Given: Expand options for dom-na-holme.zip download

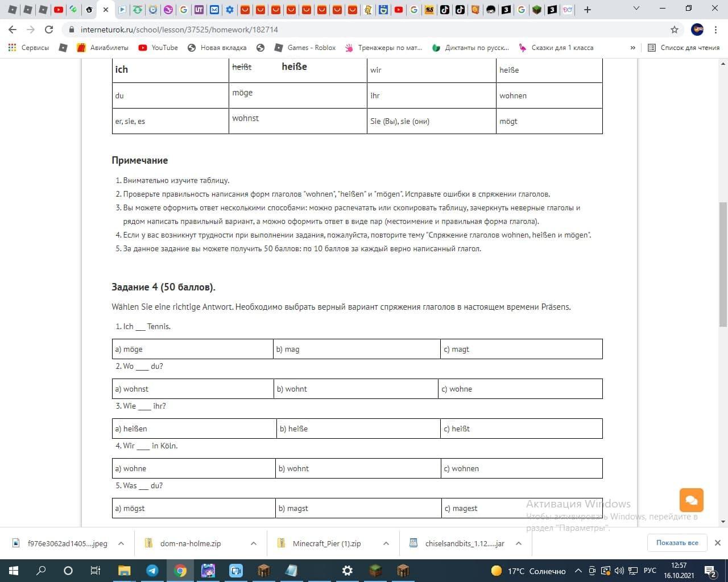Looking at the screenshot, I should 254,543.
